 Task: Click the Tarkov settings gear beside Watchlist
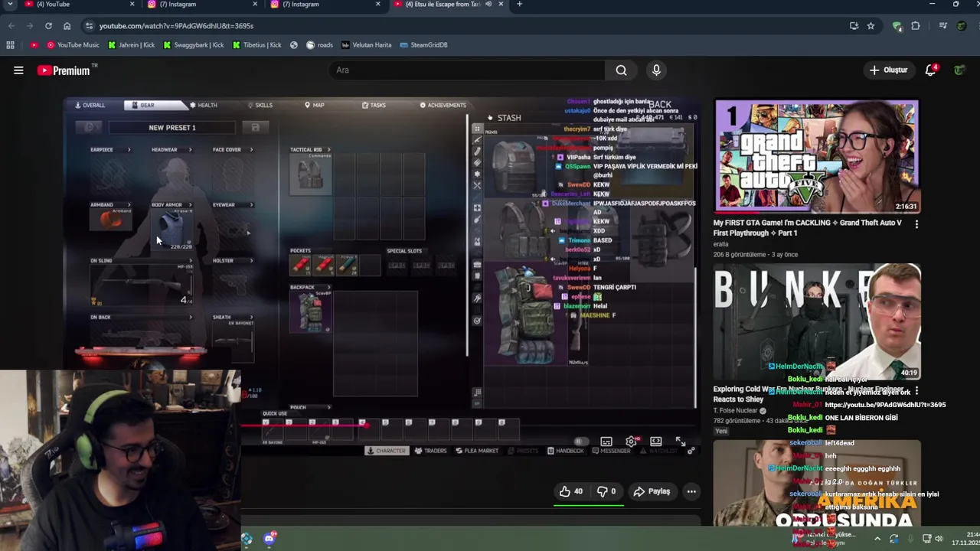tap(691, 451)
